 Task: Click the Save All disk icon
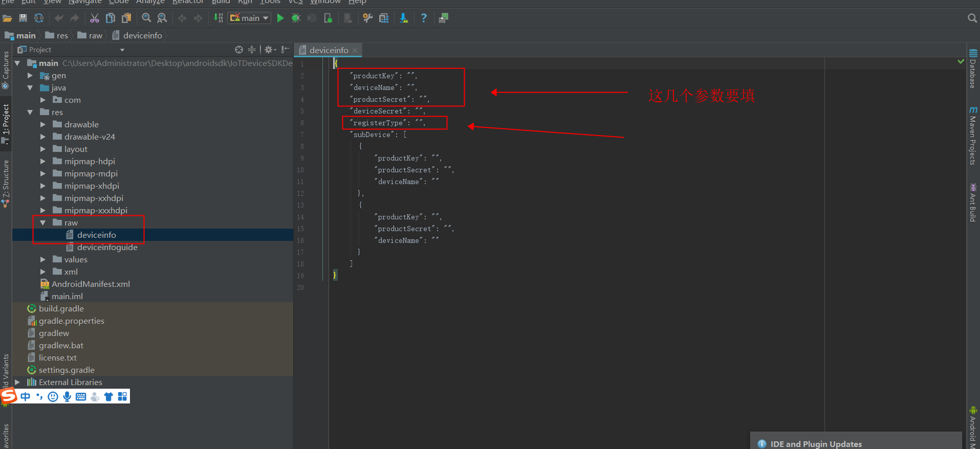point(23,18)
